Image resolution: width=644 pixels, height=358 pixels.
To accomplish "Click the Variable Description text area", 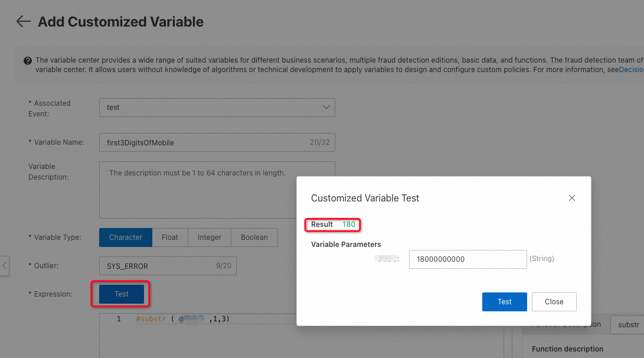I will coord(217,190).
